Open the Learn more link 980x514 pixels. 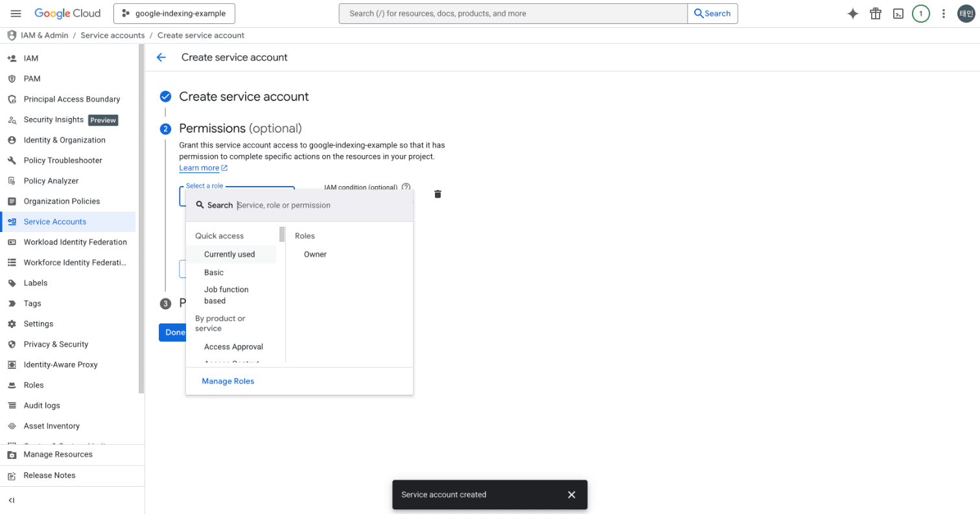click(x=204, y=168)
